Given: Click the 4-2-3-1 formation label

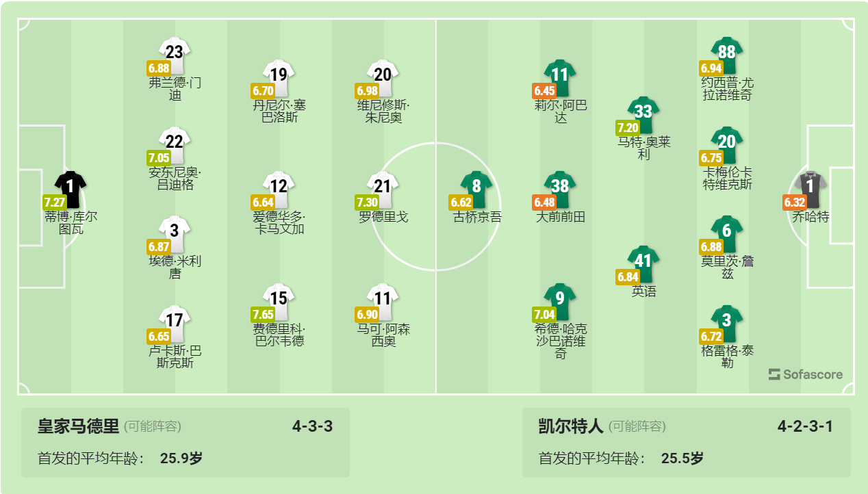Looking at the screenshot, I should [x=805, y=427].
